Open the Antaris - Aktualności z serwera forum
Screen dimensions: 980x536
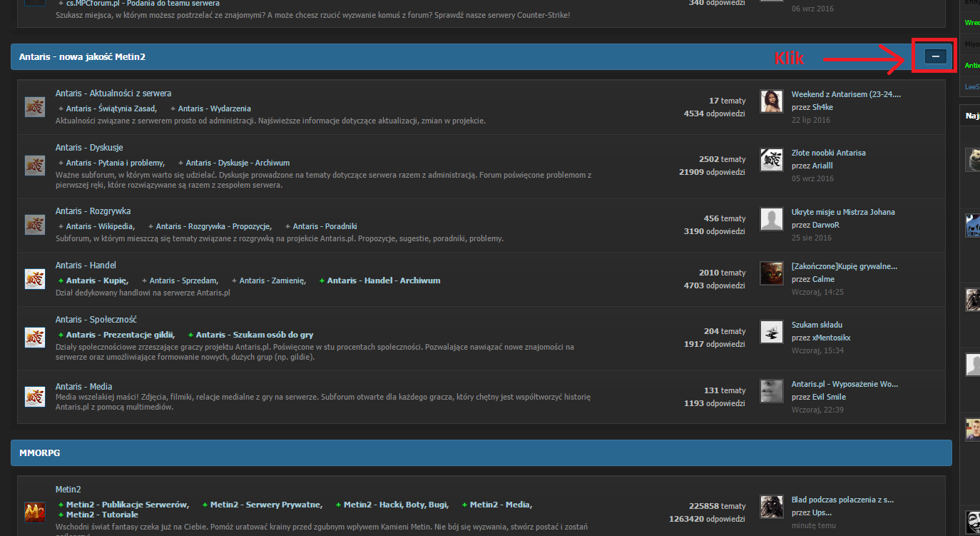pos(113,93)
